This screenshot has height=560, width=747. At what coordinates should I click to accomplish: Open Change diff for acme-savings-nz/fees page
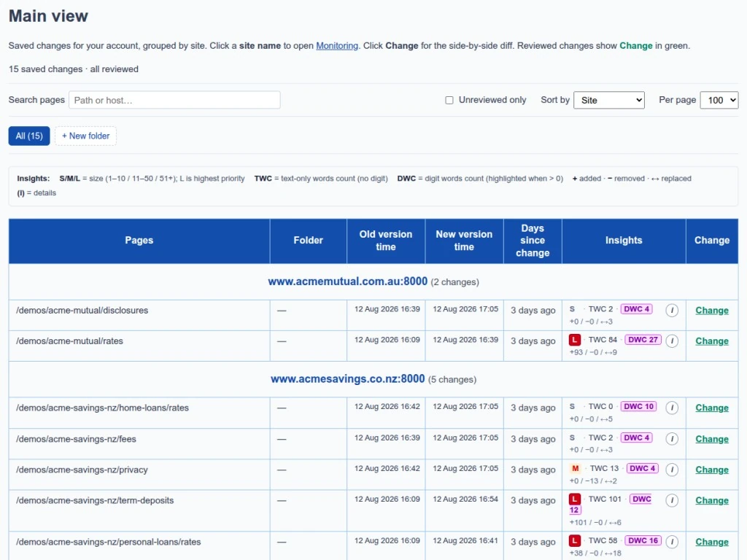[712, 439]
